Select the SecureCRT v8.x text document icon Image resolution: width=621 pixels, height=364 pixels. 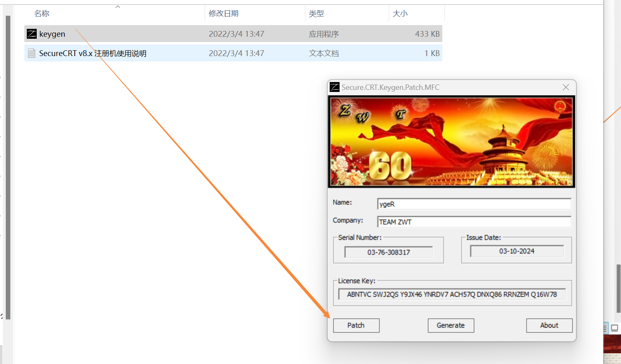(32, 53)
